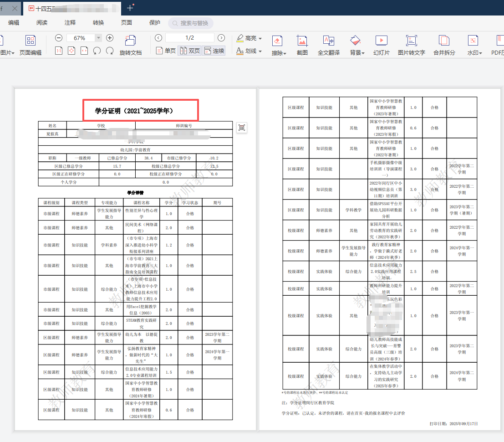Rotate view clockwise icon
The image size is (504, 442).
(x=110, y=51)
